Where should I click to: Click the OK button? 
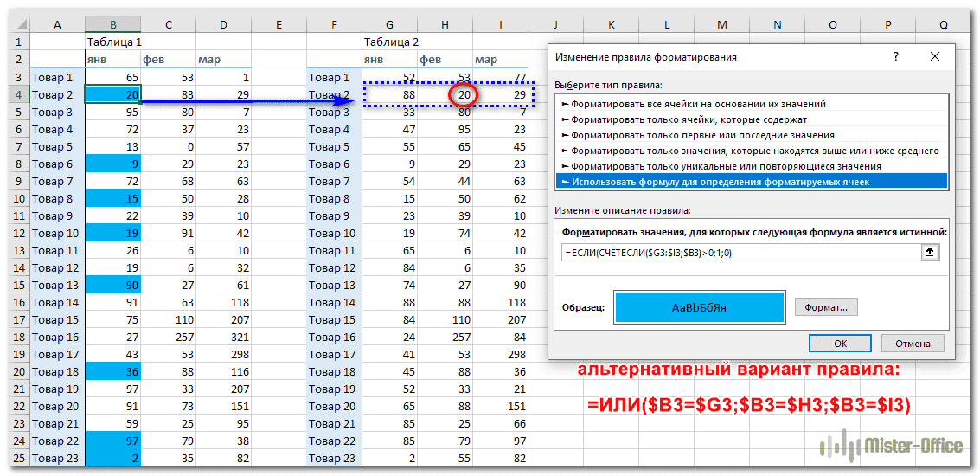(x=840, y=343)
